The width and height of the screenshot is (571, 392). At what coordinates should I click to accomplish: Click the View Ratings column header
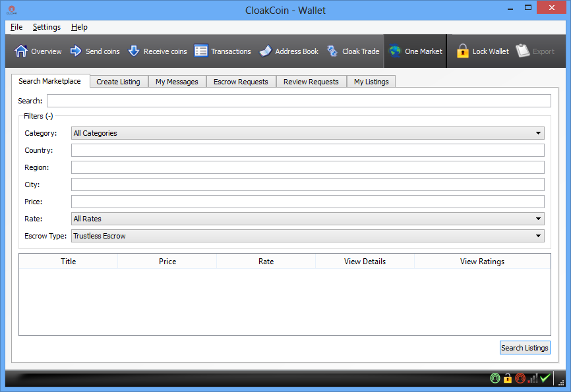coord(483,262)
